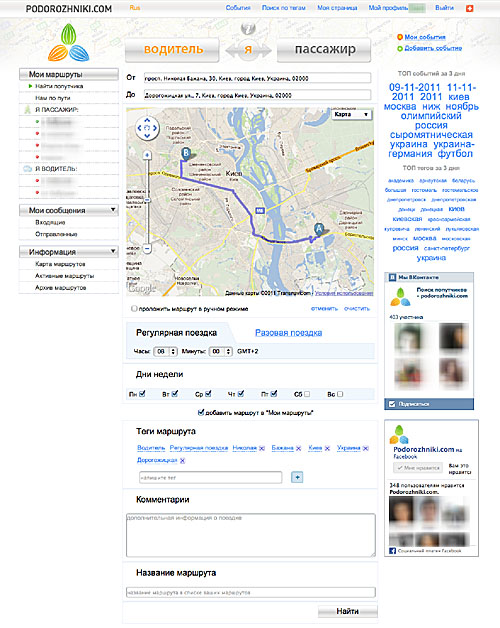The image size is (500, 628).
Task: Uncheck the Monday (Пн) checkbox
Action: pyautogui.click(x=142, y=394)
